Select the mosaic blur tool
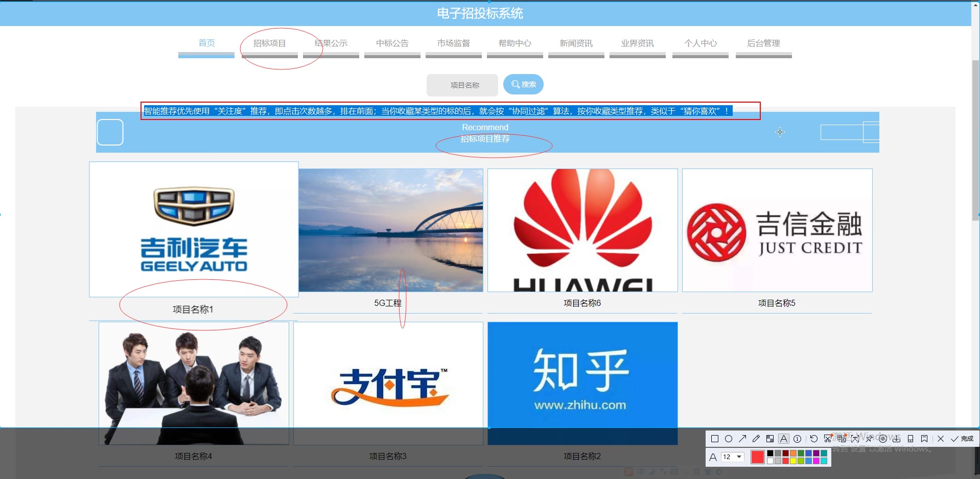 pyautogui.click(x=770, y=439)
